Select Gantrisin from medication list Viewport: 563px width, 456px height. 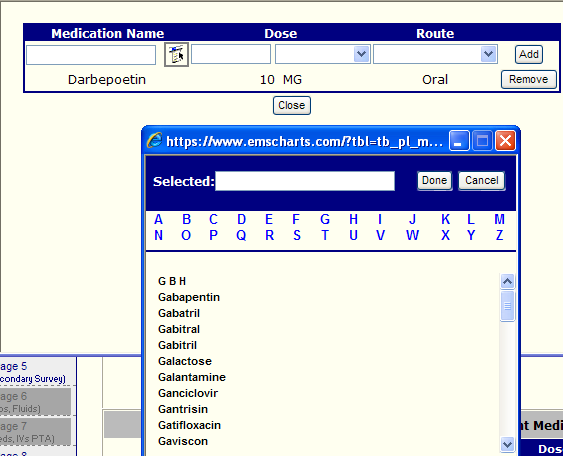[x=183, y=409]
